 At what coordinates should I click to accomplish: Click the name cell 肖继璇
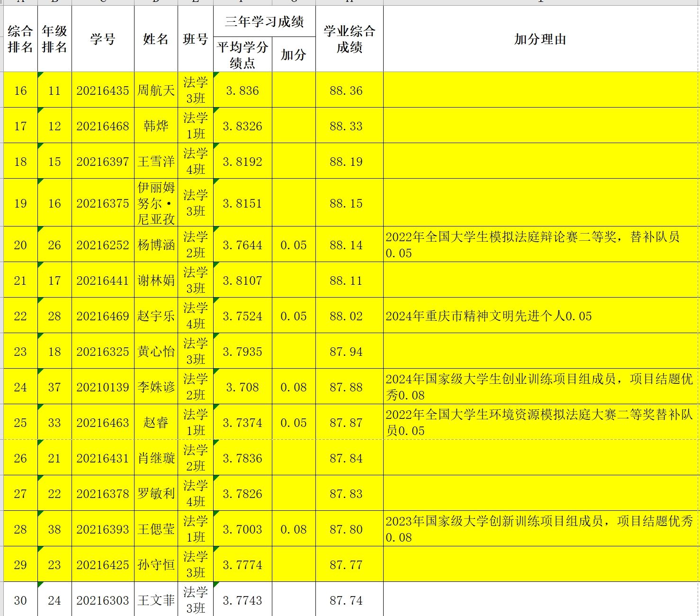[156, 458]
